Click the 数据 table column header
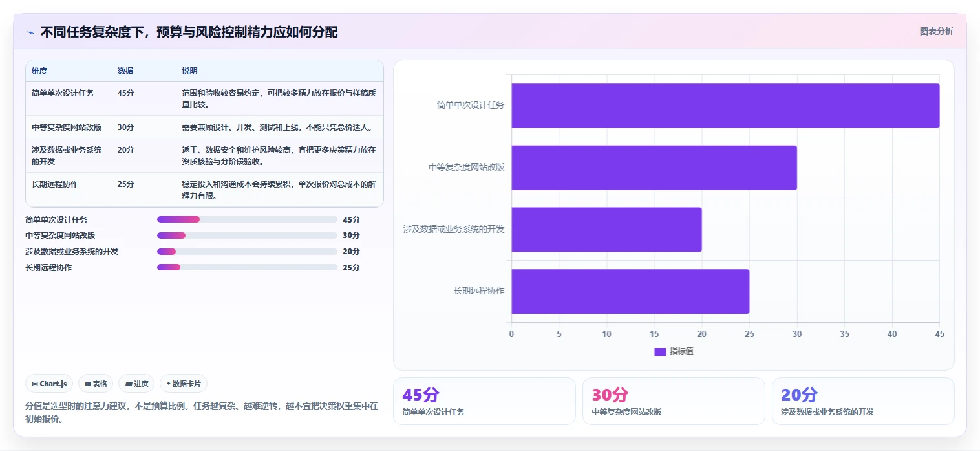 (x=125, y=71)
